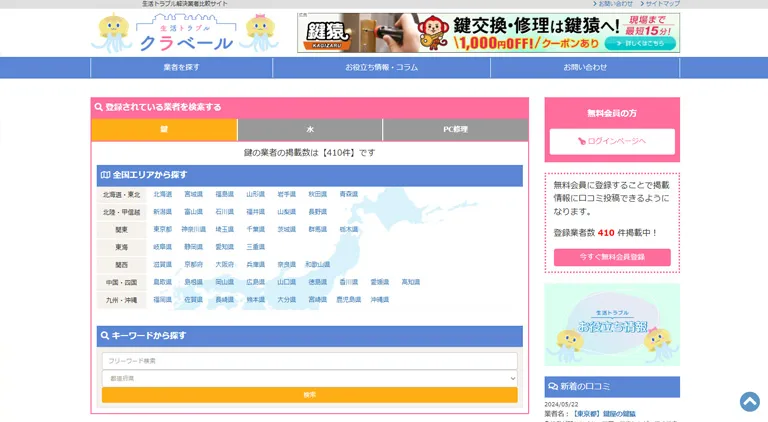Select the 岡山県 prefecture link
768x422 pixels.
tap(224, 282)
